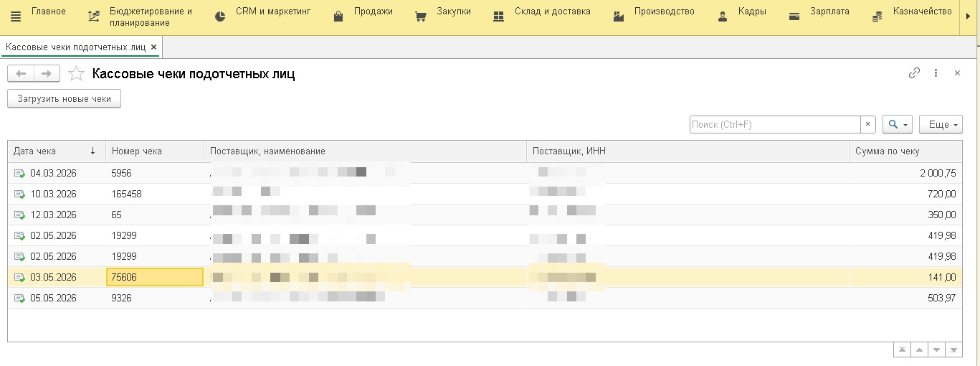Select amount 503,97
980x366 pixels.
click(942, 298)
